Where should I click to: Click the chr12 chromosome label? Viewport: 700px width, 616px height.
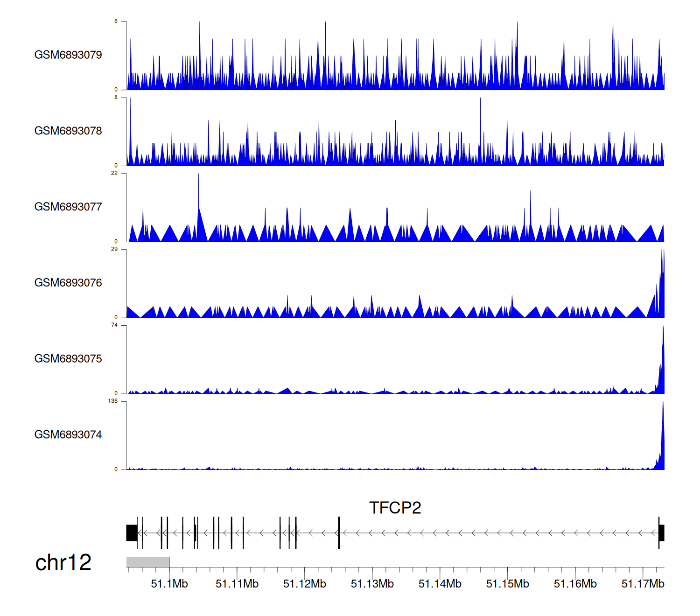(x=63, y=563)
